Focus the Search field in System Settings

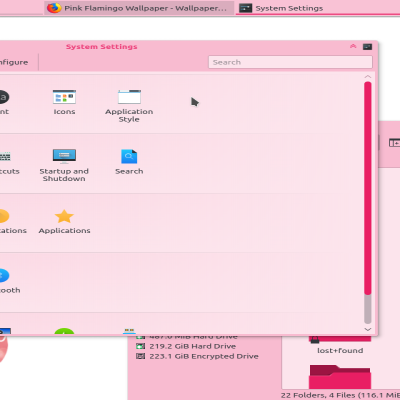[x=290, y=62]
